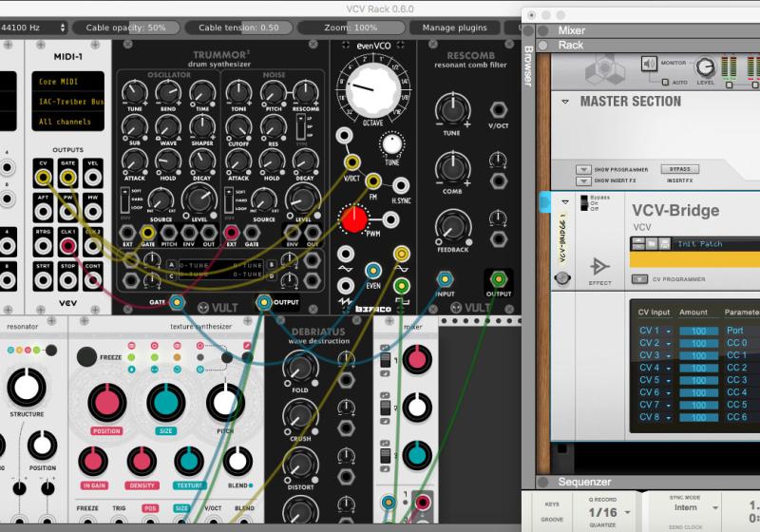This screenshot has width=760, height=532.
Task: Toggle the Mixer panel round button
Action: [542, 30]
